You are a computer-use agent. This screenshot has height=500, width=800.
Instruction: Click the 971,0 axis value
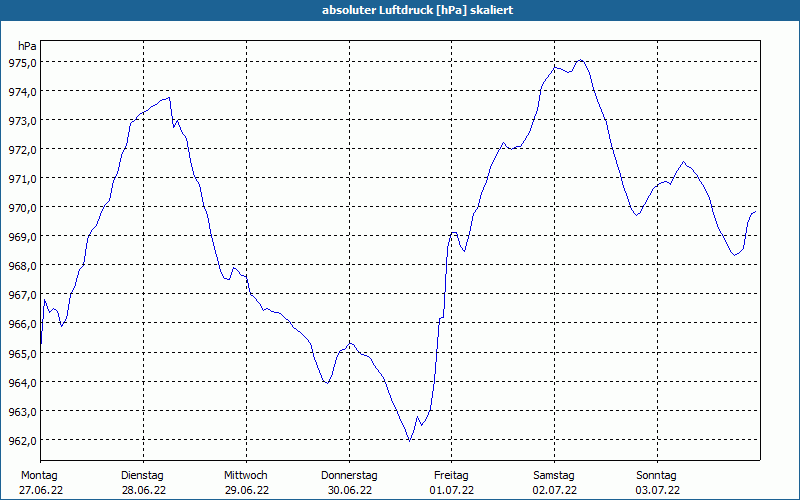coord(22,179)
